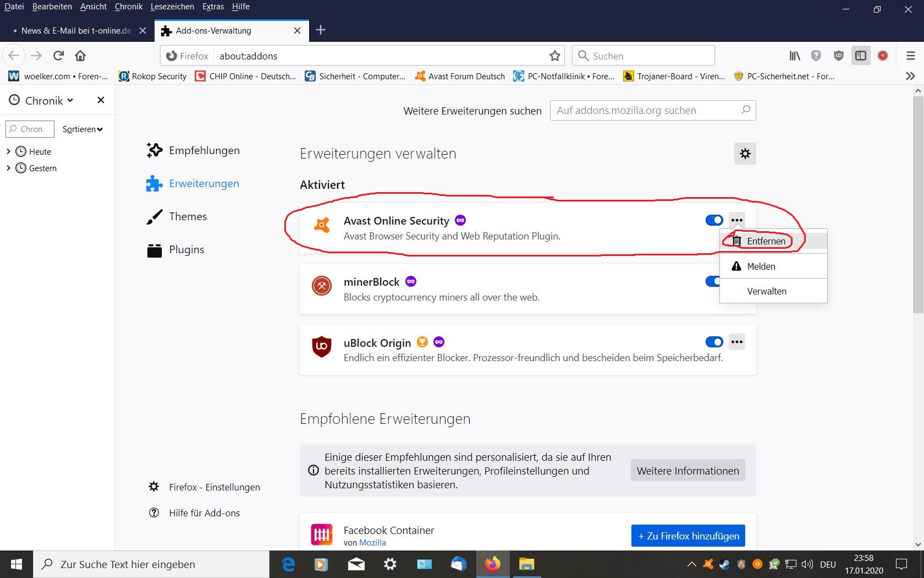Open a new tab with the plus button

coord(321,30)
